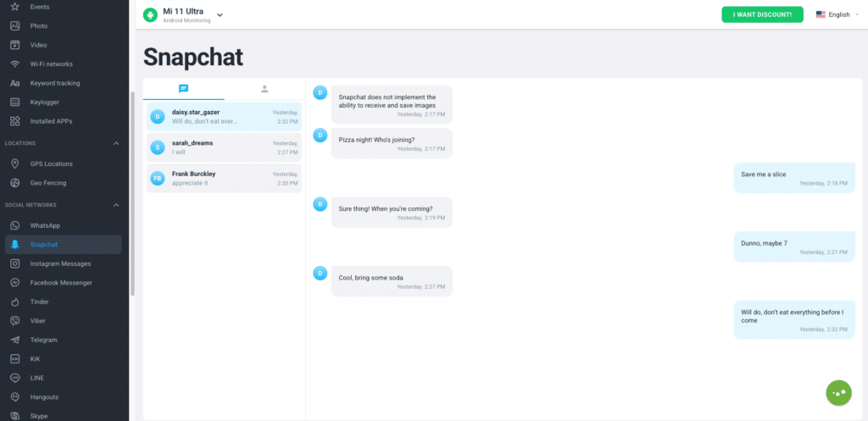Open the sarah_dreams conversation
This screenshot has height=421, width=868.
[x=224, y=147]
